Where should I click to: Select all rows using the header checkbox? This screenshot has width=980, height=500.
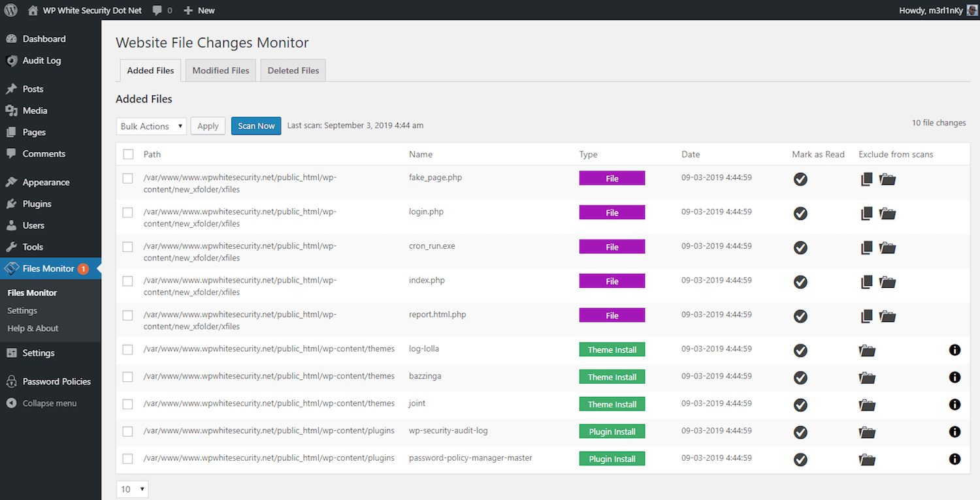[127, 153]
